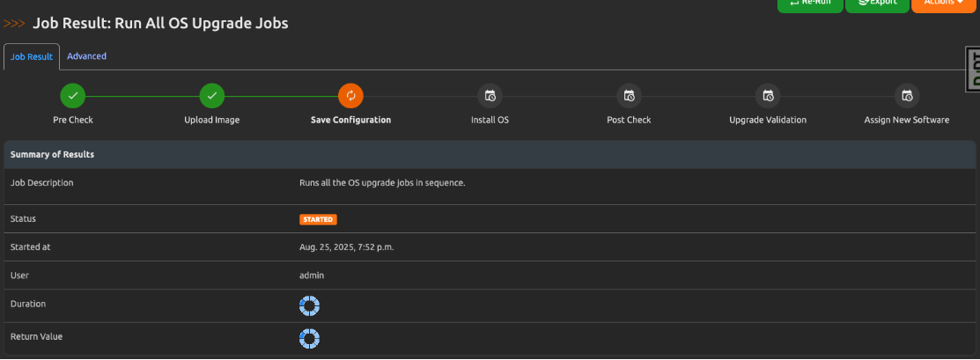Click the Assign New Software step label
The image size is (980, 360).
tap(907, 120)
